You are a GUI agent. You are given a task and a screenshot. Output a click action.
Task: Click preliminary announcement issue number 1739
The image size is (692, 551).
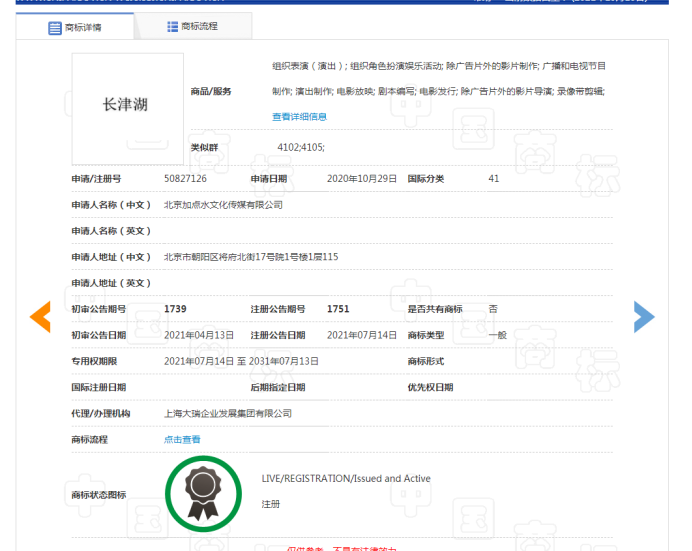coord(176,309)
